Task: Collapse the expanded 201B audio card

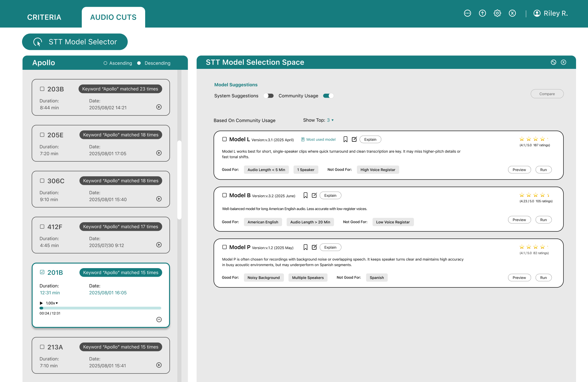Action: [x=159, y=320]
